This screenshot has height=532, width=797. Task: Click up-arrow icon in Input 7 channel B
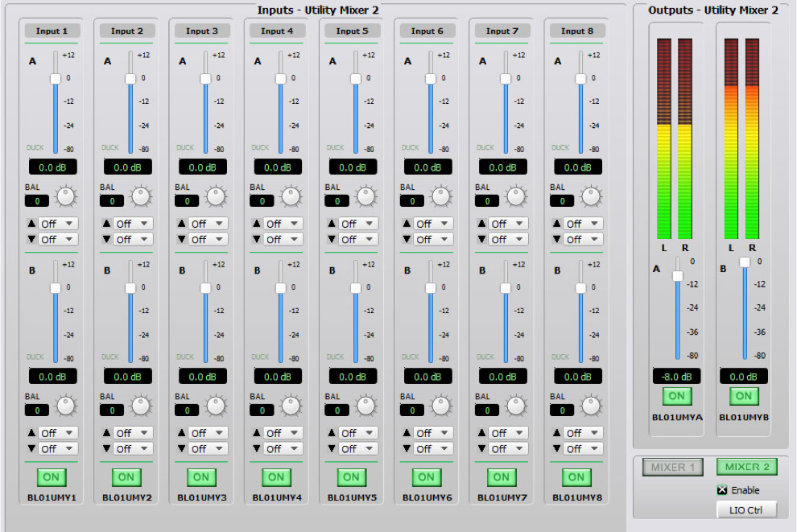tap(481, 433)
